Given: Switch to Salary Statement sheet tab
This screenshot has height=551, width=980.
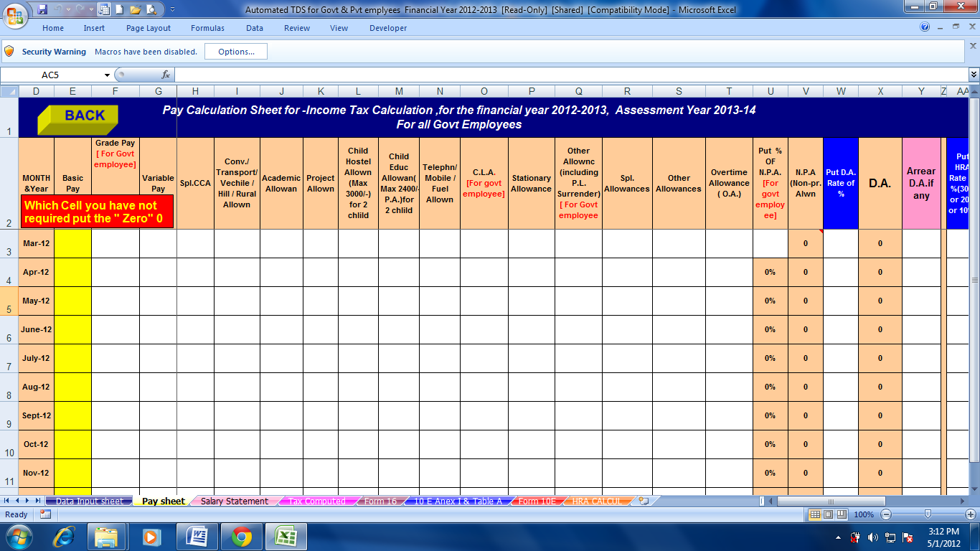Looking at the screenshot, I should [235, 501].
